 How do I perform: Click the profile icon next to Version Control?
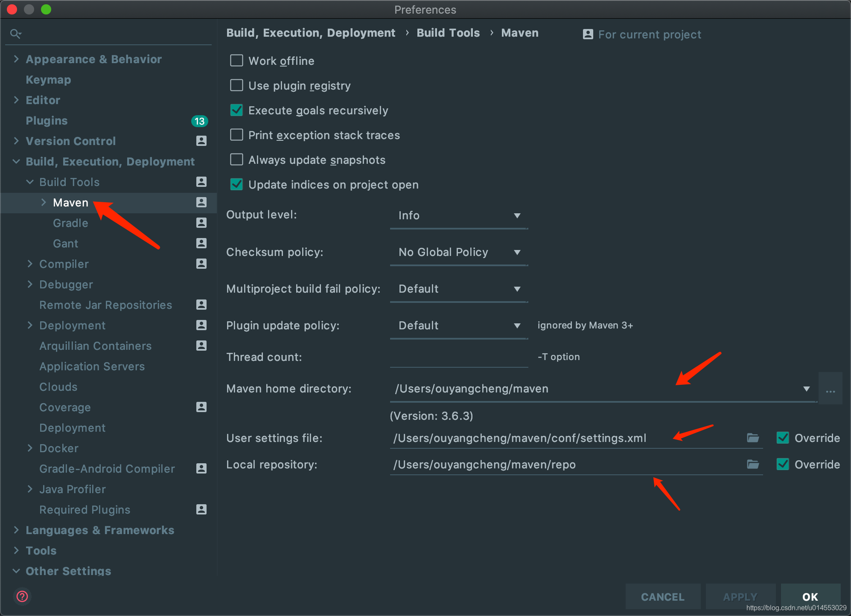(x=201, y=141)
